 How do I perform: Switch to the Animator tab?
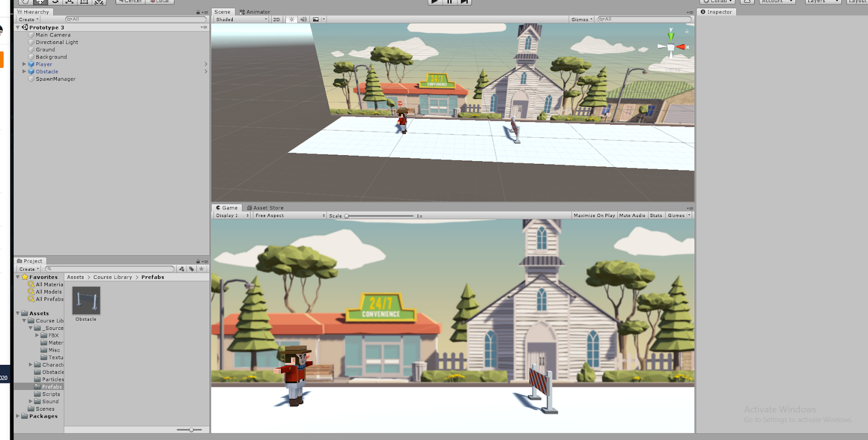[255, 11]
